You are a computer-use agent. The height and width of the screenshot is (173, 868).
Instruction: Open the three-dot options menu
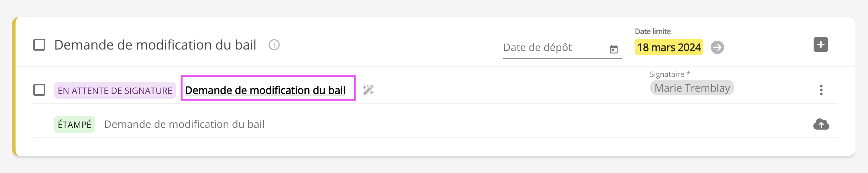click(x=821, y=90)
